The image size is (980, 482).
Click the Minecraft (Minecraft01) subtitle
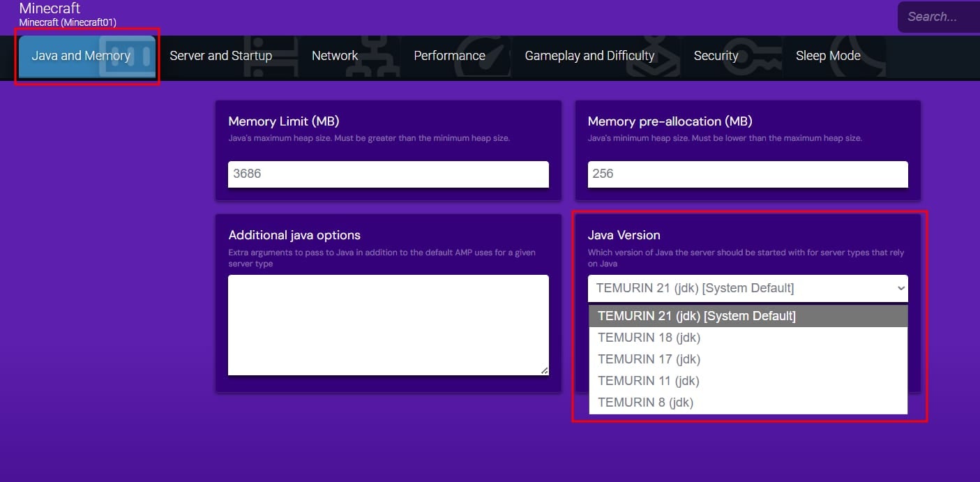pyautogui.click(x=68, y=22)
